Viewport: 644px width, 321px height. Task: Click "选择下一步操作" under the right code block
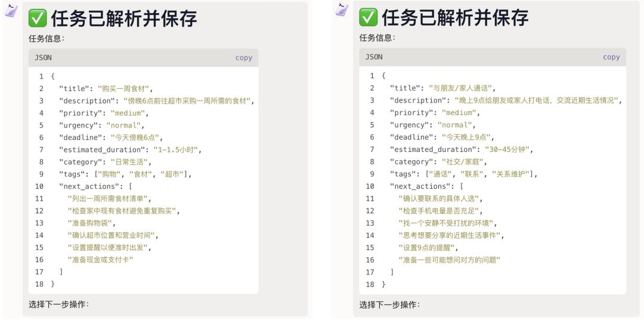pyautogui.click(x=389, y=305)
